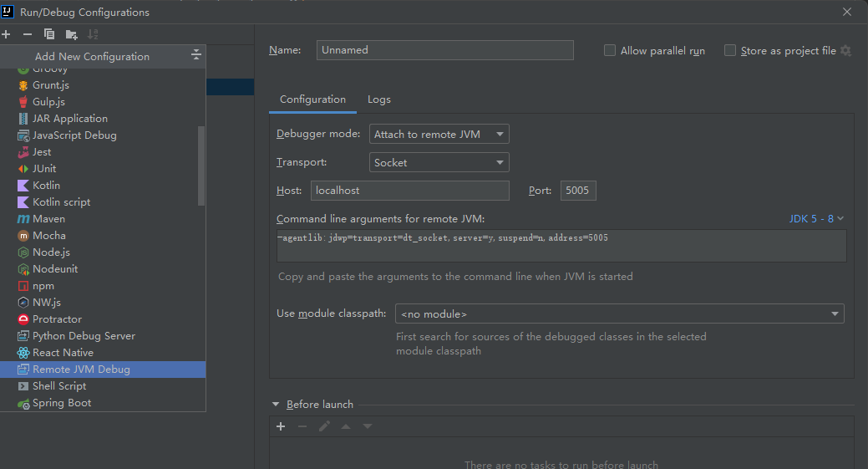Choose Node.js configuration type

(103, 252)
